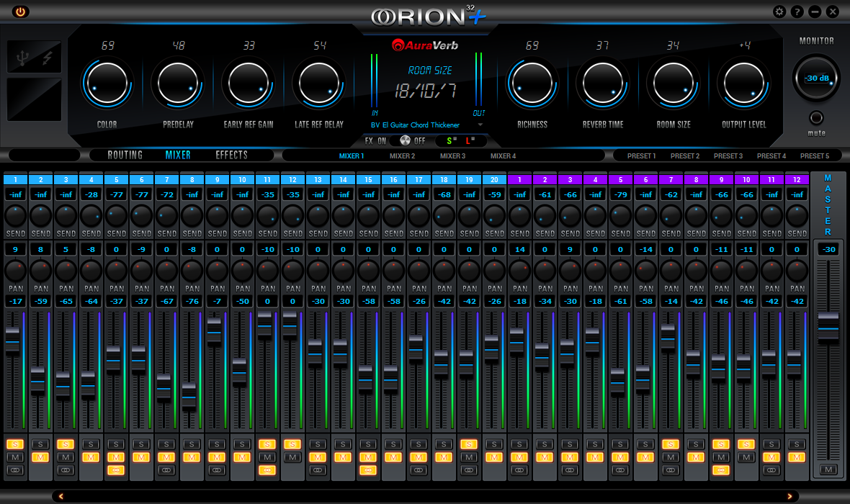Switch to the ROUTING tab
The image size is (850, 504).
[125, 155]
